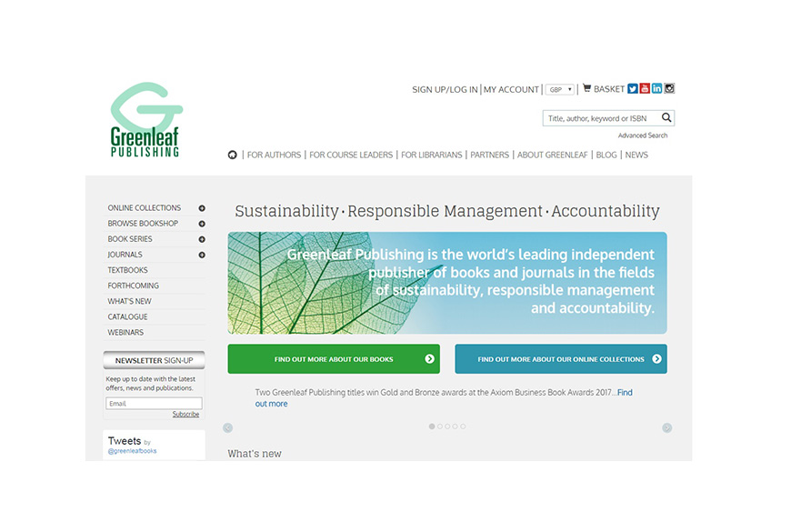The width and height of the screenshot is (801, 532).
Task: Open the Blog menu item
Action: pyautogui.click(x=606, y=155)
